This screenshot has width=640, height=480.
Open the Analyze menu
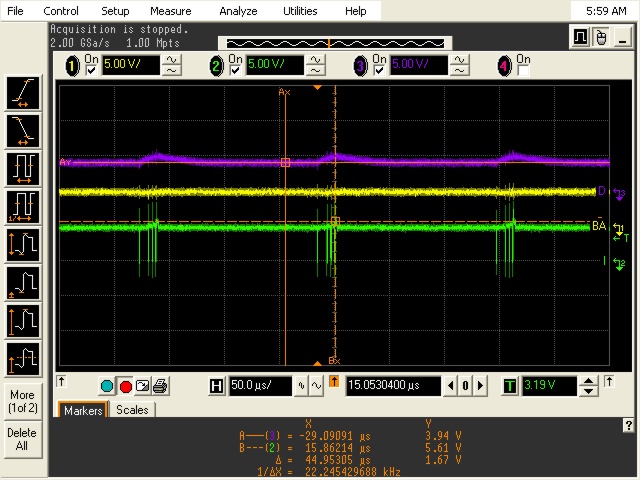[238, 11]
